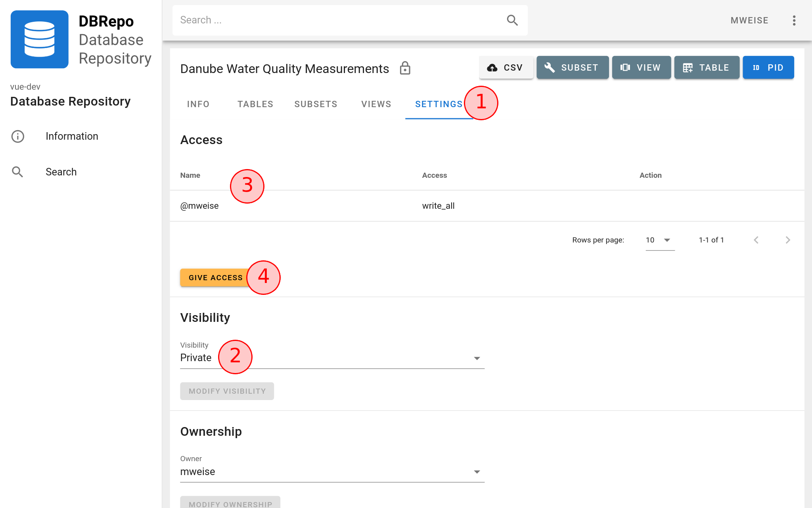The height and width of the screenshot is (508, 812).
Task: Open the three-dot overflow menu
Action: [x=794, y=20]
